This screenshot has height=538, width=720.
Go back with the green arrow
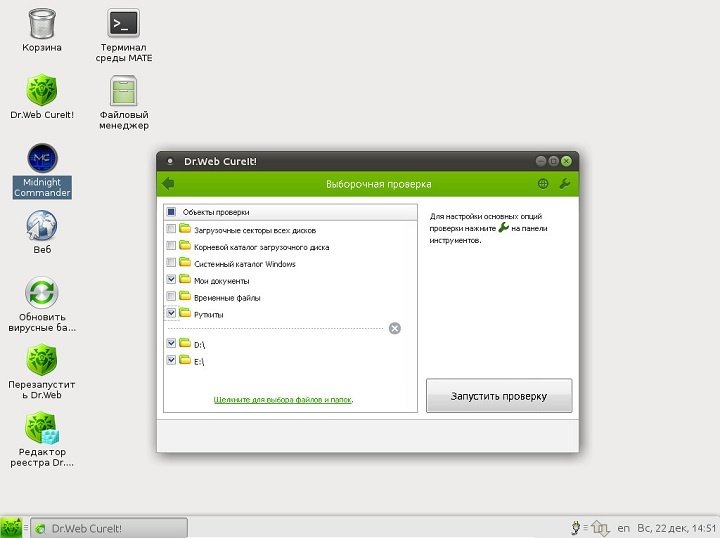[168, 184]
